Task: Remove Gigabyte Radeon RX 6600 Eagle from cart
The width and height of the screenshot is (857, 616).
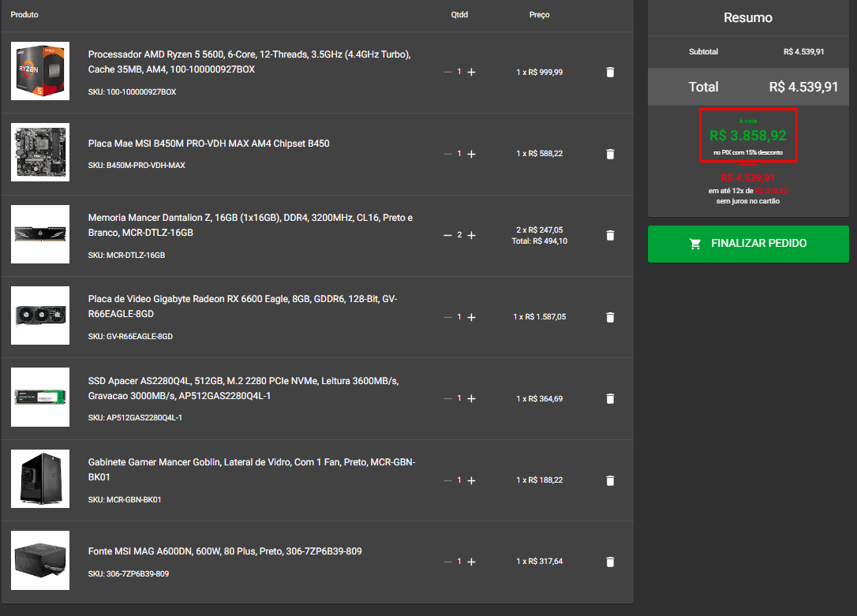Action: pos(610,317)
